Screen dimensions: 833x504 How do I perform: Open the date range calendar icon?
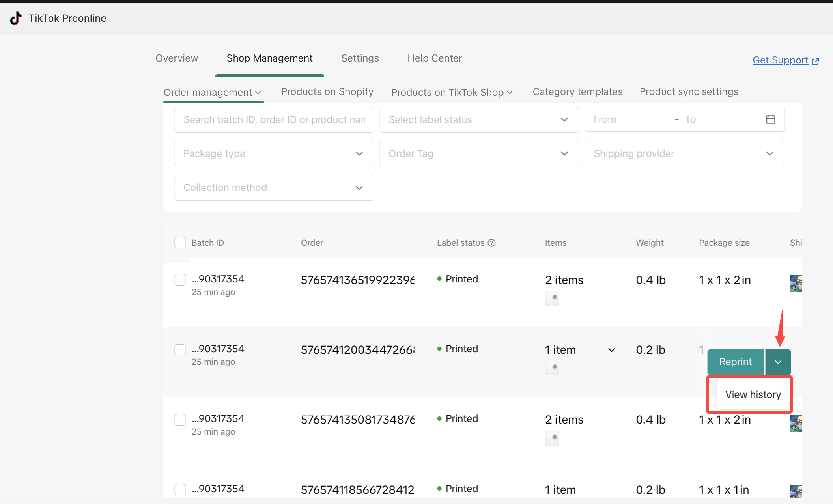[x=770, y=119]
